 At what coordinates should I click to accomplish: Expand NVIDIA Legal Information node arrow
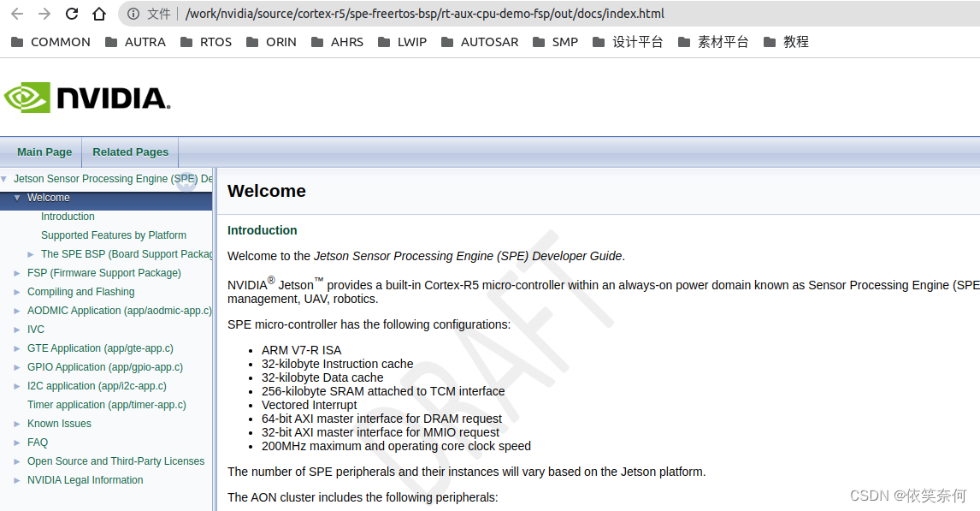click(x=17, y=479)
